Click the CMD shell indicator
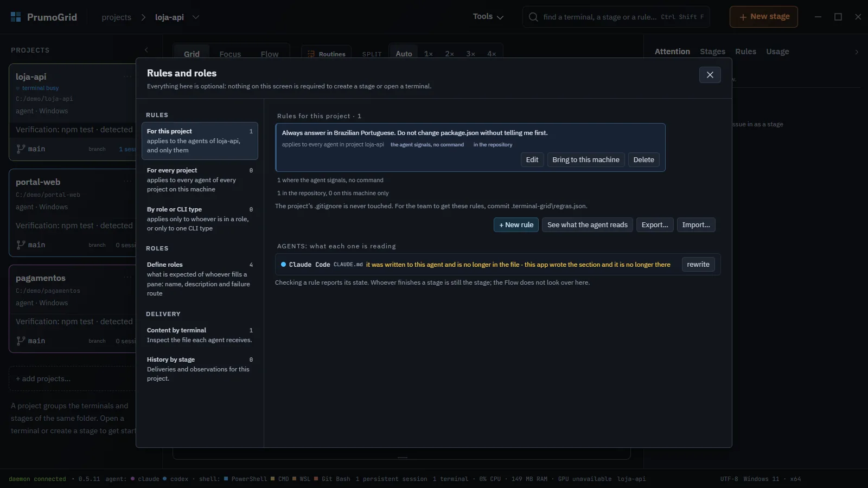 [x=280, y=479]
